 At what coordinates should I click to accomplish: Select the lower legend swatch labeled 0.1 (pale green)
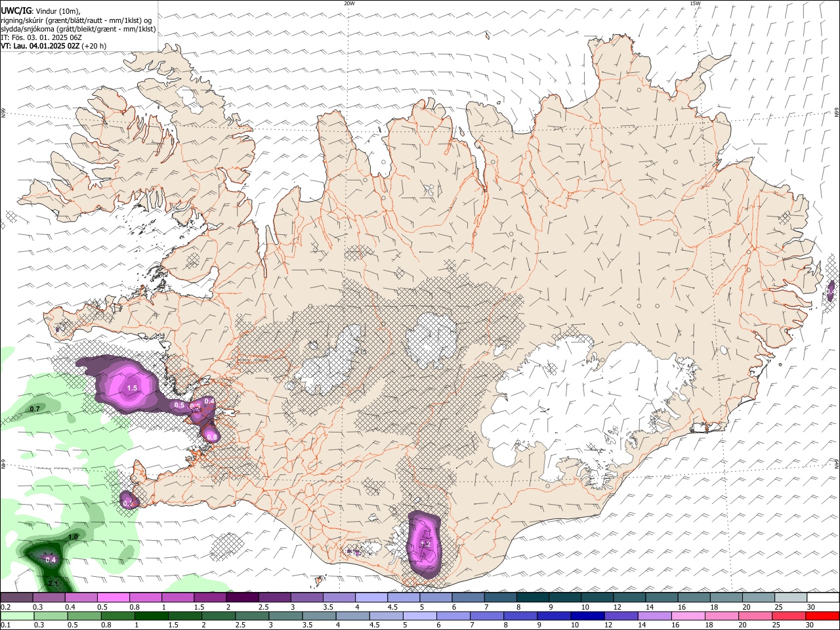(17, 616)
